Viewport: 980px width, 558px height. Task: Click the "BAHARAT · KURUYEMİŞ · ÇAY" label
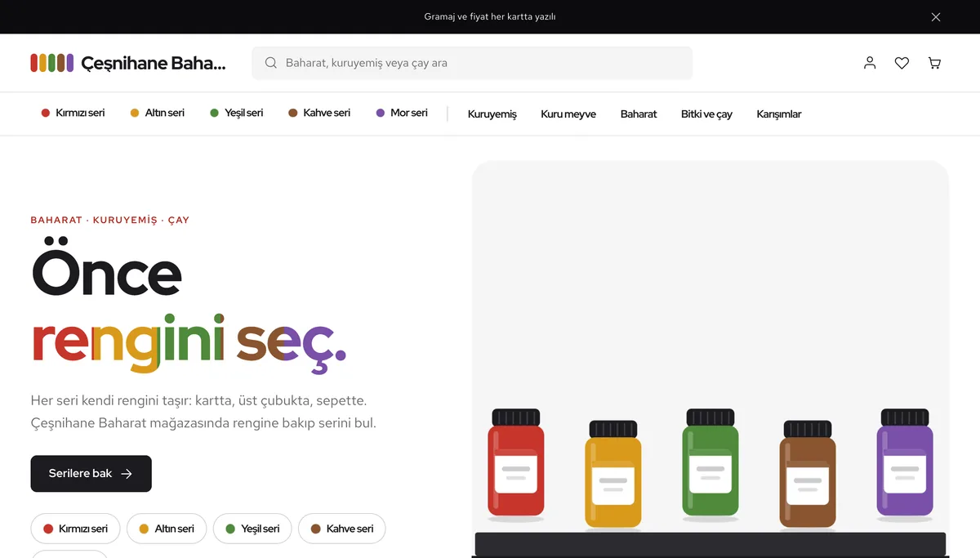point(110,220)
